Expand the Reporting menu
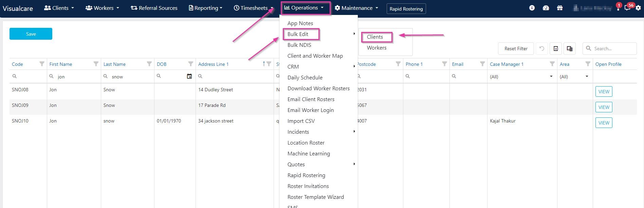 [x=206, y=8]
